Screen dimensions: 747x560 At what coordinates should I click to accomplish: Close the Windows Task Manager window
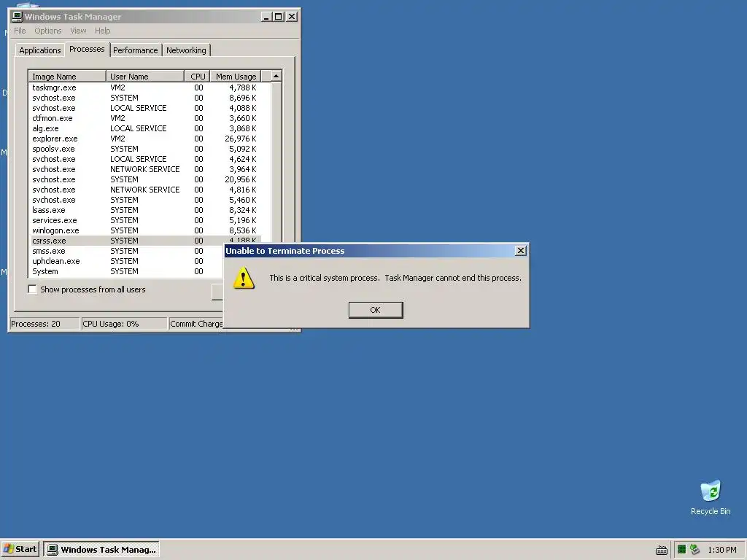(x=292, y=17)
